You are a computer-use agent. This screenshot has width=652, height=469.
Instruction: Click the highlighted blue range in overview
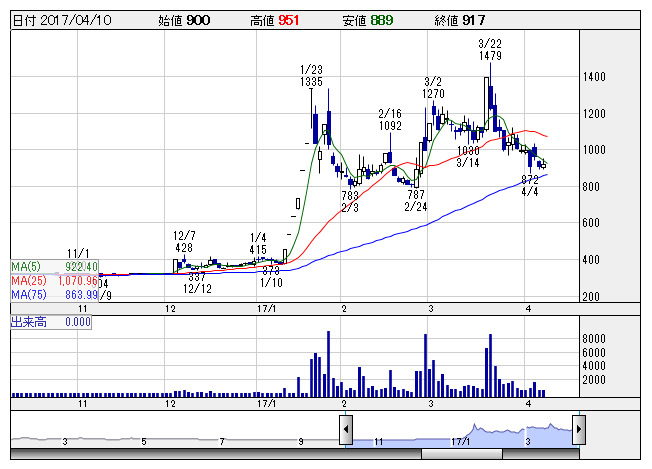click(460, 434)
